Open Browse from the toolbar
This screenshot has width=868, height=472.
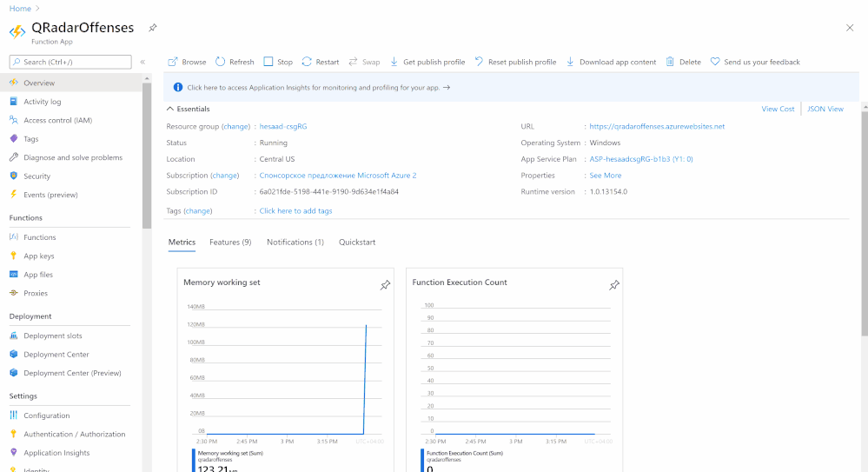187,62
